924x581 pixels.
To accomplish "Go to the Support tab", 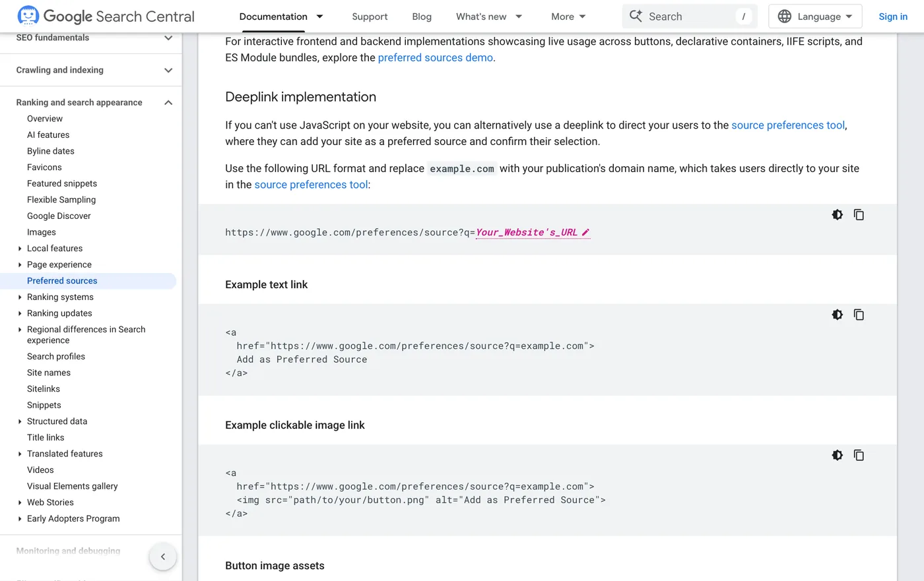I will [370, 16].
